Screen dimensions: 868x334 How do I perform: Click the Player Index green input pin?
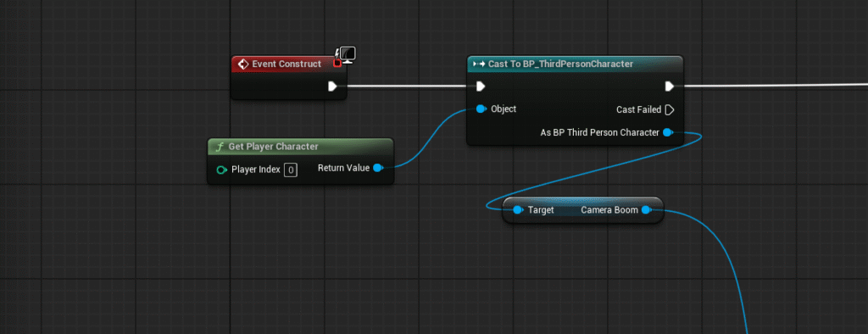coord(221,170)
